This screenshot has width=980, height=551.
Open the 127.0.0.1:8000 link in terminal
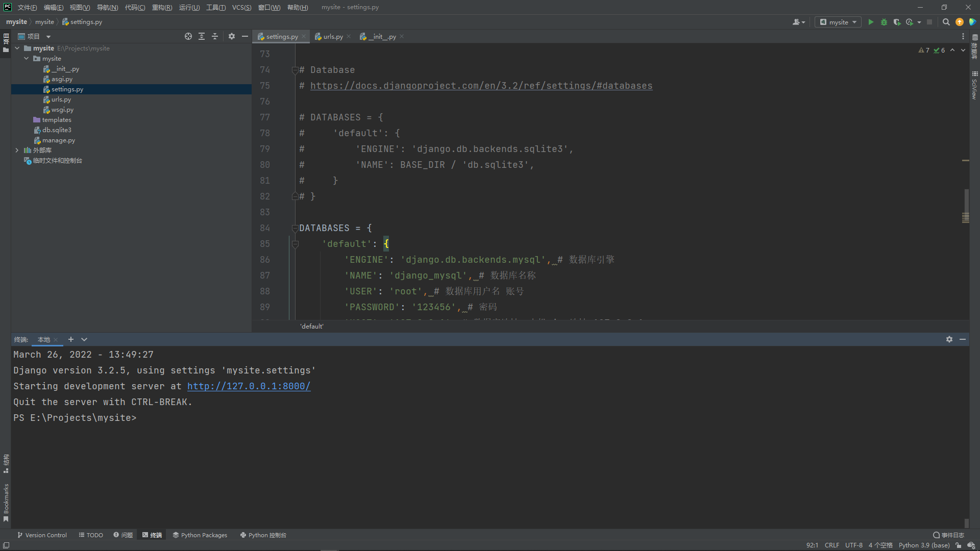pos(249,386)
